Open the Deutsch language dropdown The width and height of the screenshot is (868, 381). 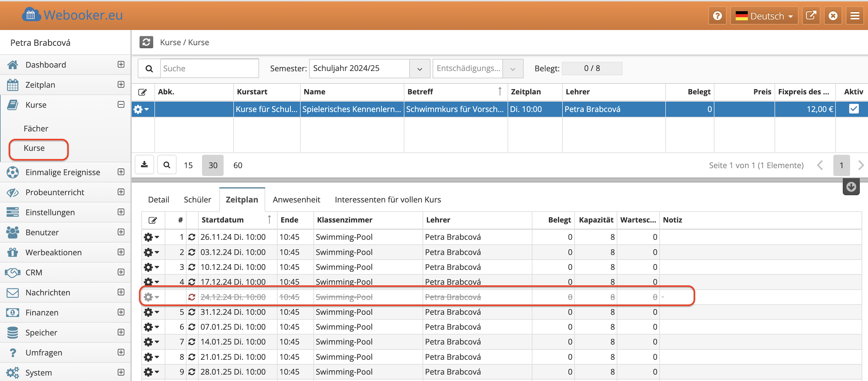point(764,16)
